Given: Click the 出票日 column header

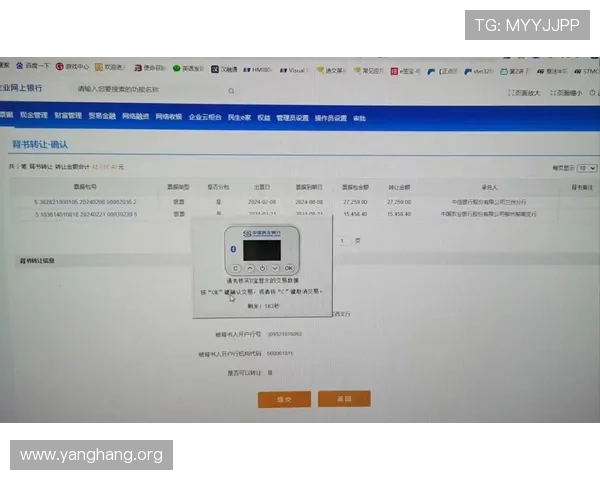Looking at the screenshot, I should 262,187.
